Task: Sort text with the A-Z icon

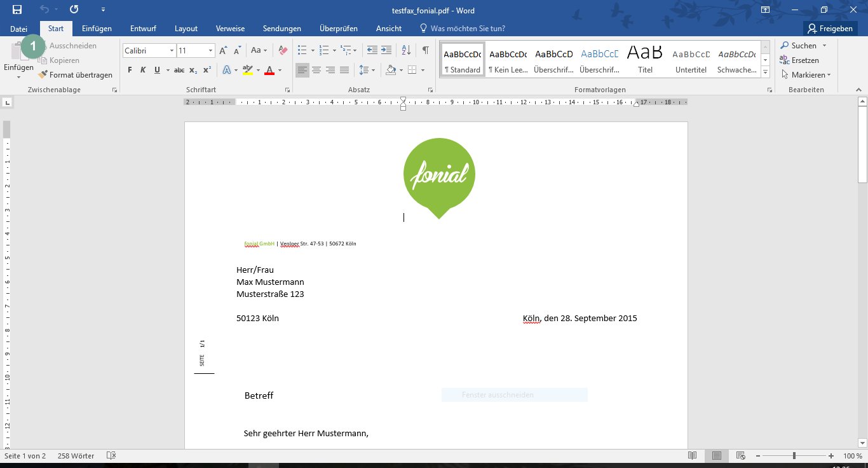Action: click(406, 50)
